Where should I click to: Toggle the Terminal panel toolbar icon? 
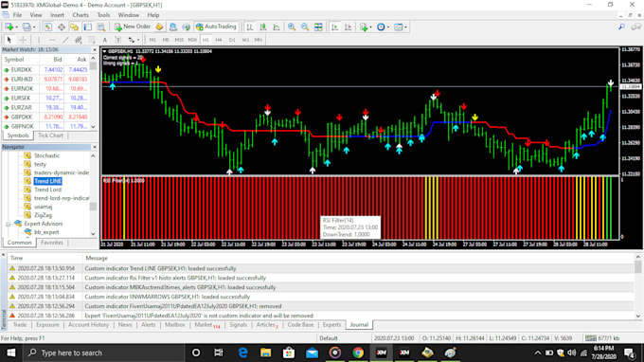click(88, 27)
